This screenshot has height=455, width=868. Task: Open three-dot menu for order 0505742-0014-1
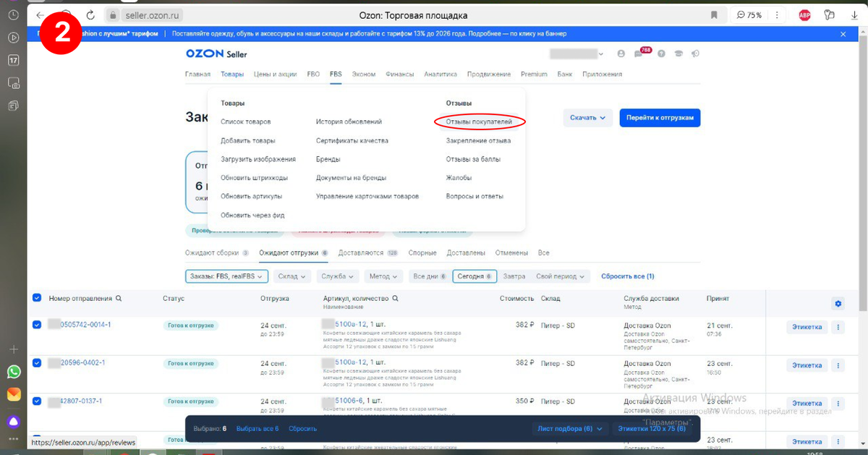[x=838, y=327]
